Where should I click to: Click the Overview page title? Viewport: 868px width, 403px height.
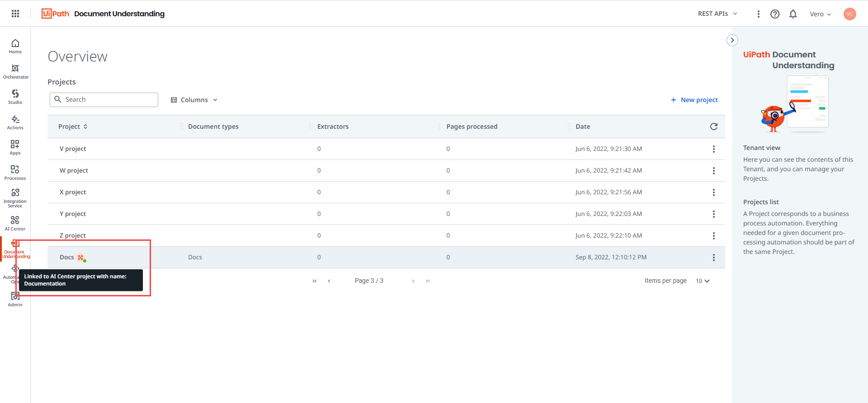point(78,56)
